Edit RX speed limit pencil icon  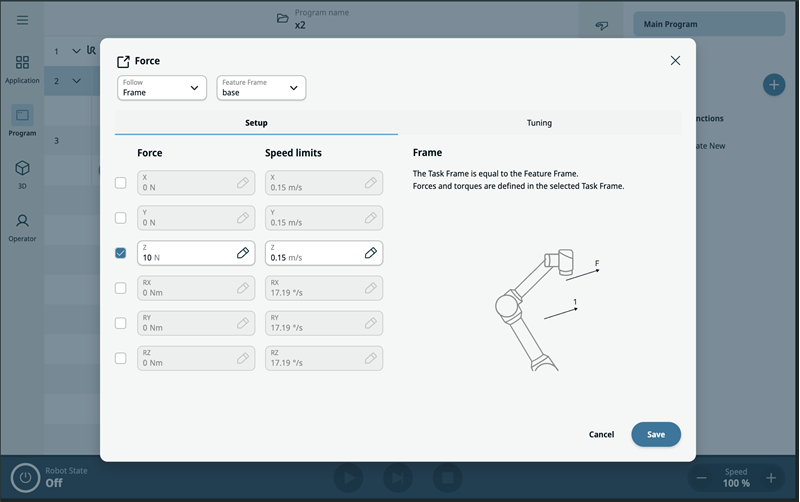[371, 288]
